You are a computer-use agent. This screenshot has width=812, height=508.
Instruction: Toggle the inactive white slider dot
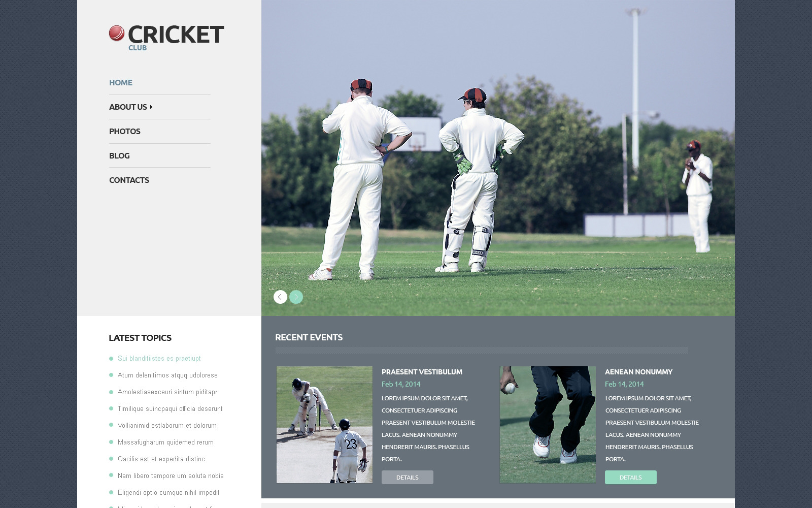click(x=280, y=297)
